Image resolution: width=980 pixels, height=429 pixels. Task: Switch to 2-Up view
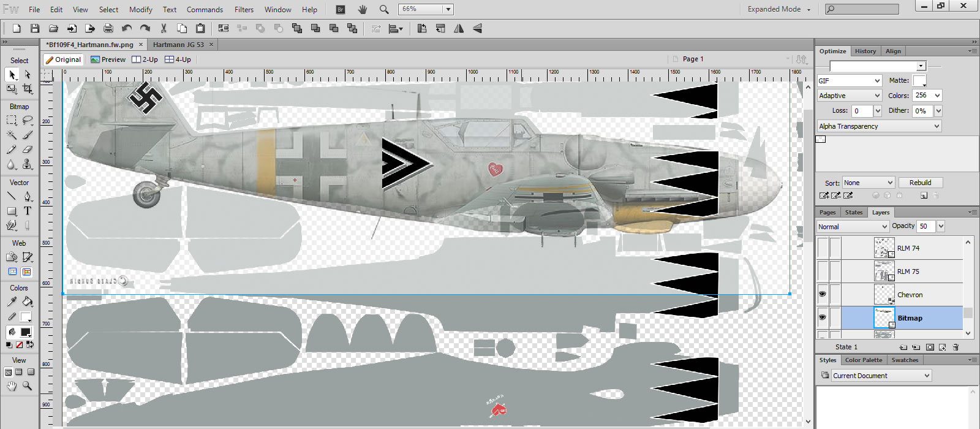tap(145, 59)
